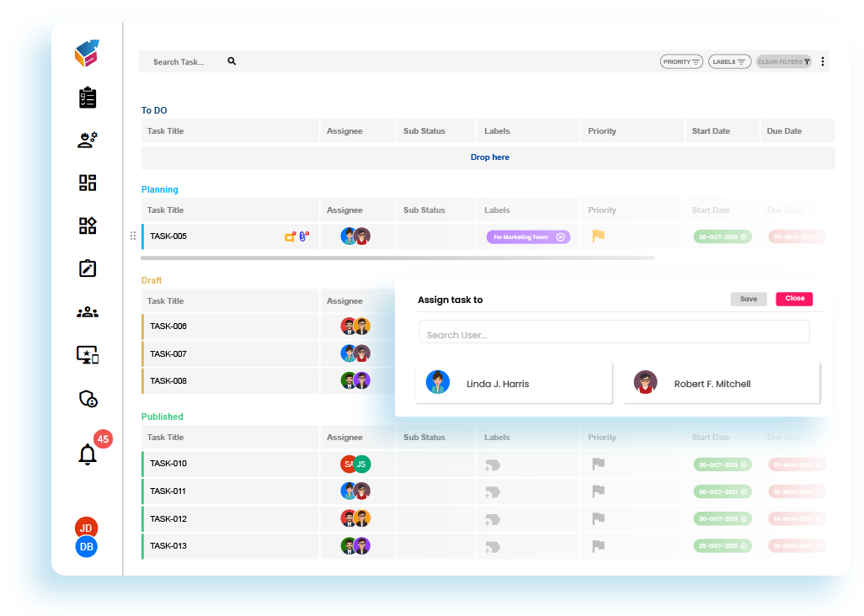
Task: Click the JD user avatar
Action: [x=86, y=528]
